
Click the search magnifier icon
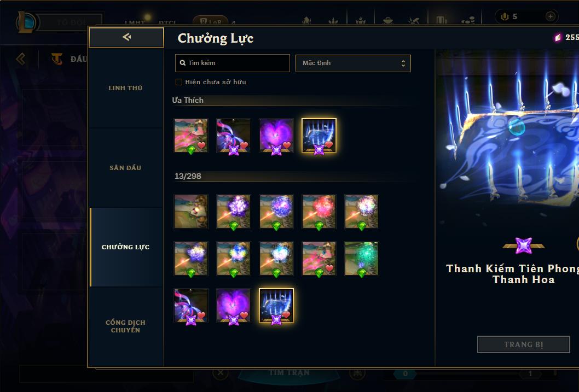pos(182,63)
